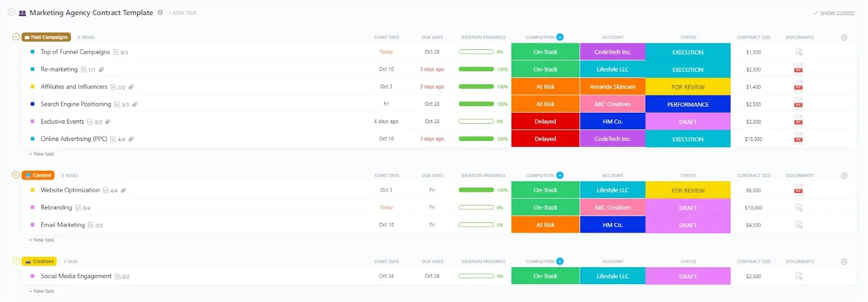Click Completion sort arrow in Content section
This screenshot has height=302, width=868.
tap(560, 175)
